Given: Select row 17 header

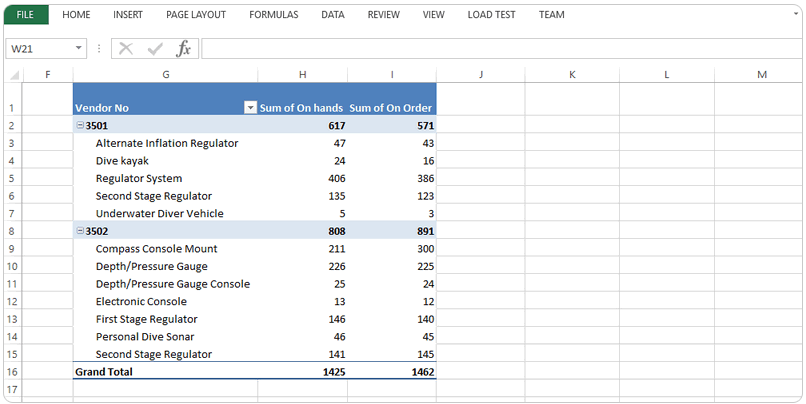Looking at the screenshot, I should pyautogui.click(x=13, y=389).
